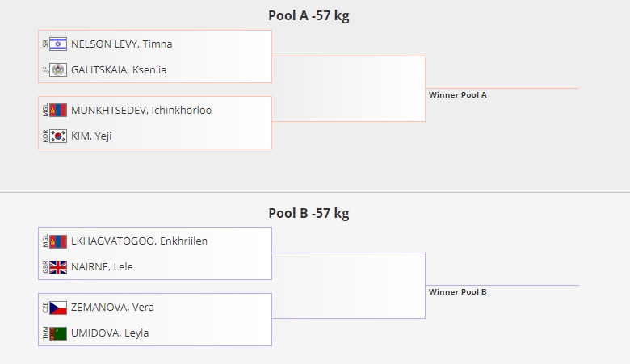Click the Czech flag beside ZEMANOVA
Image resolution: width=630 pixels, height=364 pixels.
58,308
